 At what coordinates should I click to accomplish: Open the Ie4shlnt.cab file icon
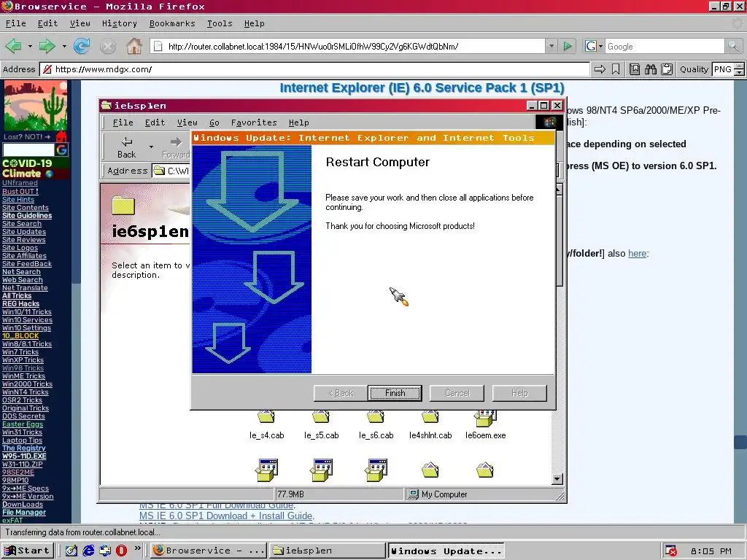pyautogui.click(x=430, y=418)
